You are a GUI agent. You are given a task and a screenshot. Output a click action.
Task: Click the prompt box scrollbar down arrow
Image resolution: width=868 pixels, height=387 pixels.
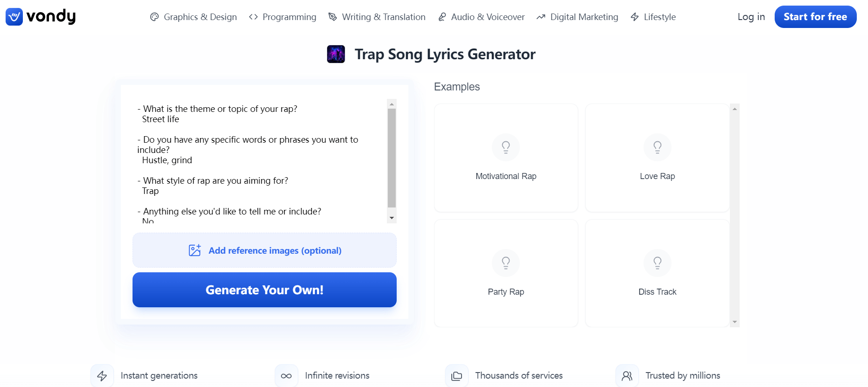click(x=392, y=218)
